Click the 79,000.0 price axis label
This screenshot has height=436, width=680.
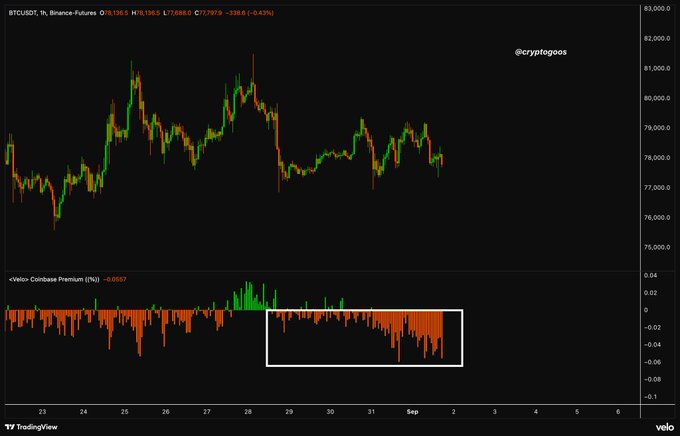[658, 128]
